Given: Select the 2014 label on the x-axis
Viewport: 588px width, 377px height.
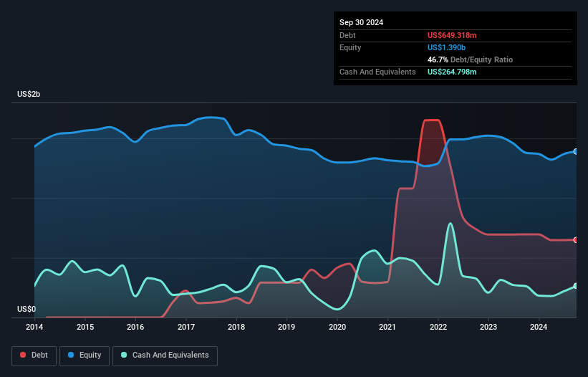Looking at the screenshot, I should pos(34,328).
